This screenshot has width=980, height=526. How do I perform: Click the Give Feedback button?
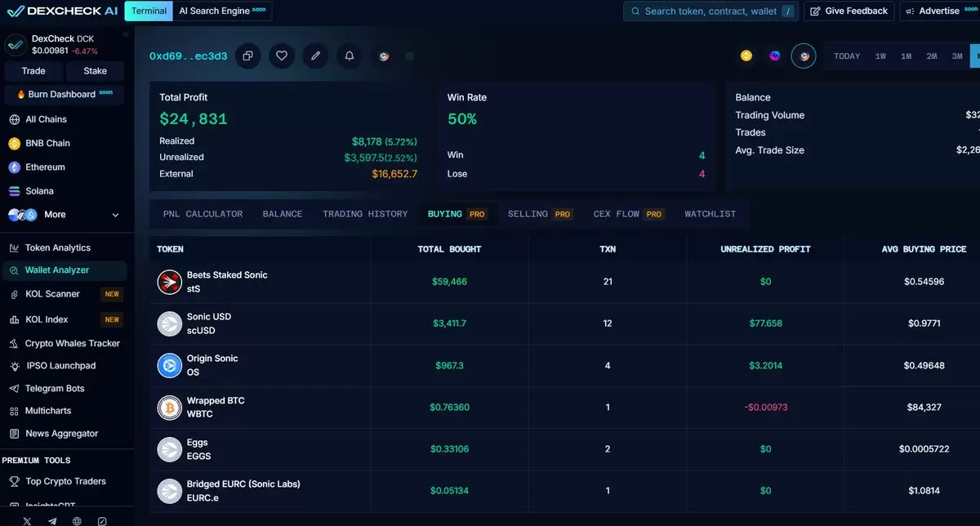(x=849, y=11)
